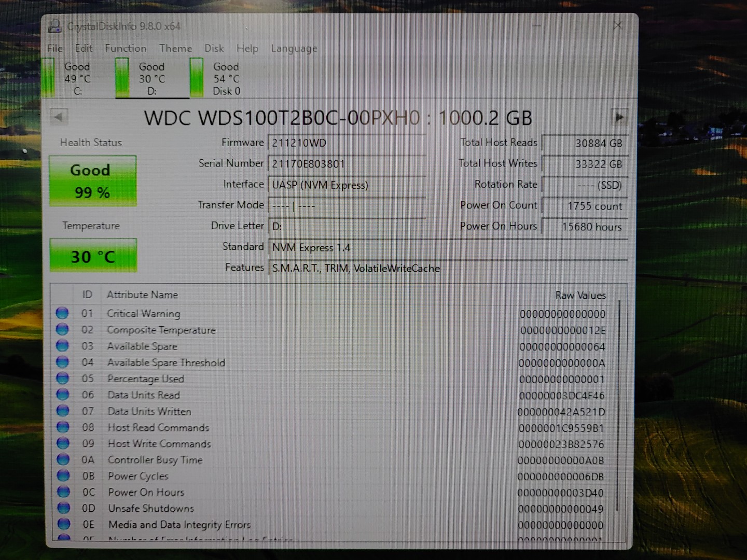The height and width of the screenshot is (560, 747).
Task: Click Power On Hours value 15680 hours
Action: [x=585, y=227]
